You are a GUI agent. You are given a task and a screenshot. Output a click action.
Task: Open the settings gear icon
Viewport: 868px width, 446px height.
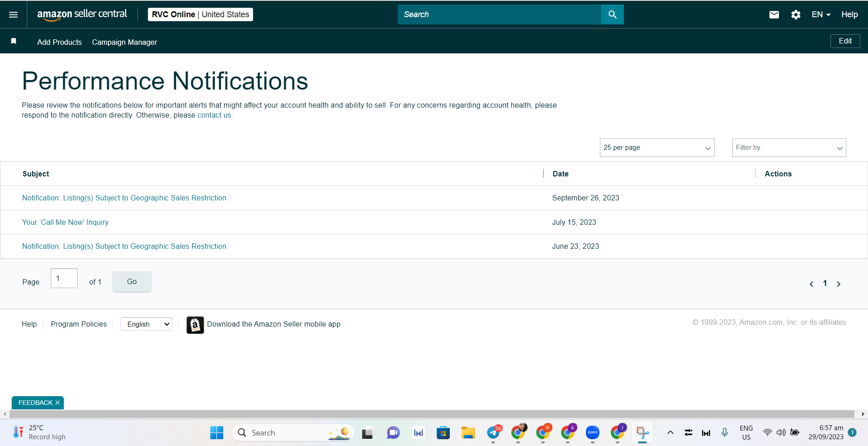point(796,14)
